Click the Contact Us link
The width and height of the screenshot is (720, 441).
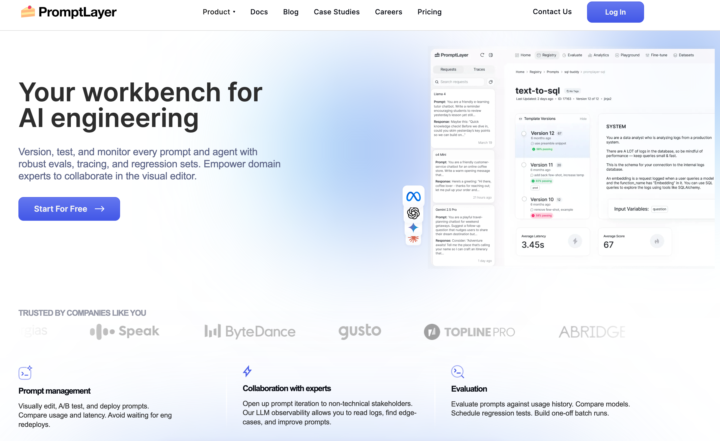pos(552,11)
